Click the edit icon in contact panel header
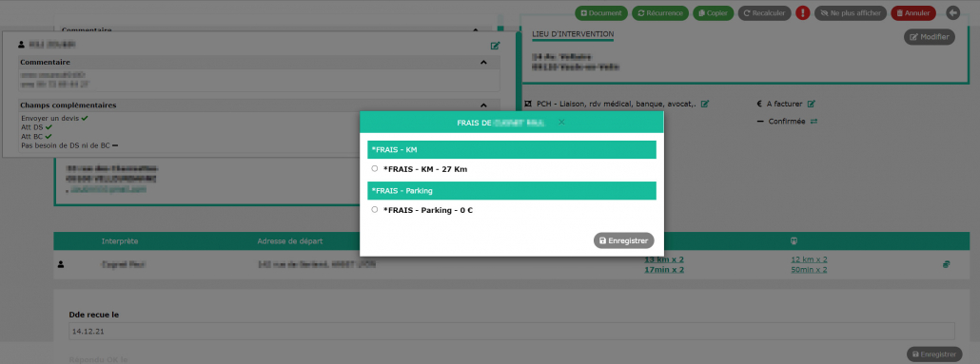This screenshot has height=364, width=980. click(495, 46)
